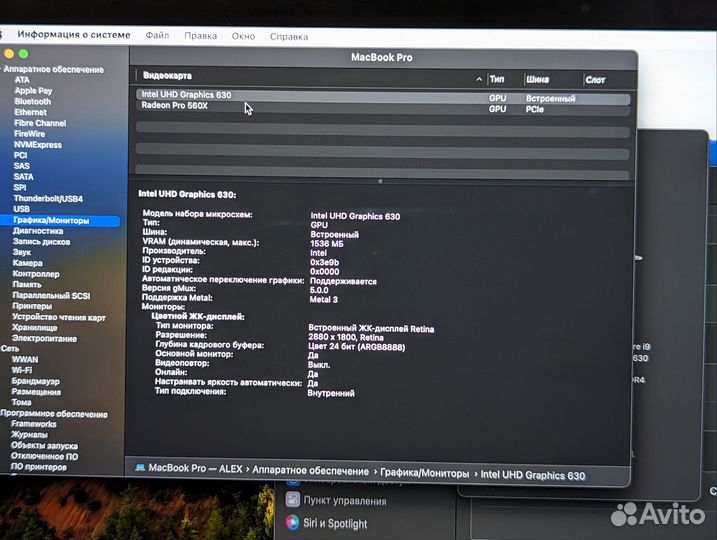Viewport: 717px width, 540px height.
Task: Select ATA in the sidebar
Action: pyautogui.click(x=22, y=80)
